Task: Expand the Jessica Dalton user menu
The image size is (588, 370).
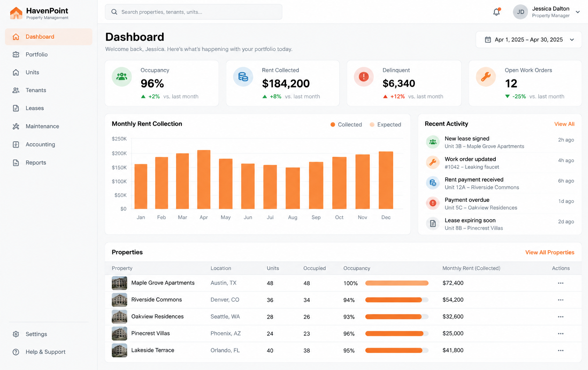Action: [578, 12]
